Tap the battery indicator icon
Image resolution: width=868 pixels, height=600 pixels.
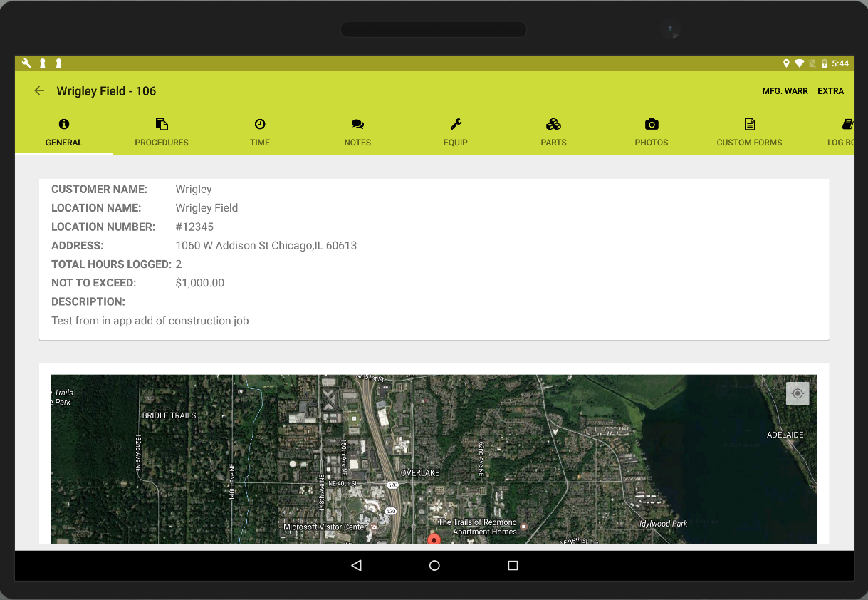pos(825,63)
